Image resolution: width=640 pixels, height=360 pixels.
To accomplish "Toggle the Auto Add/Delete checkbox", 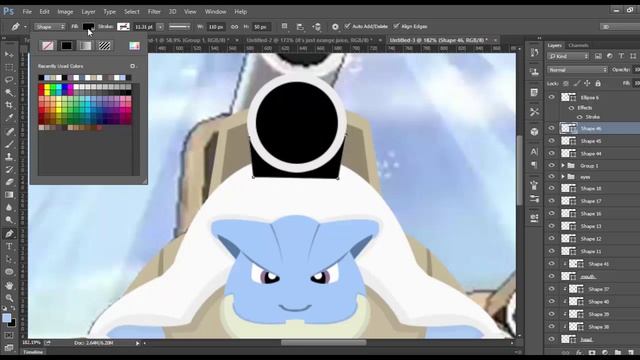I will [347, 27].
